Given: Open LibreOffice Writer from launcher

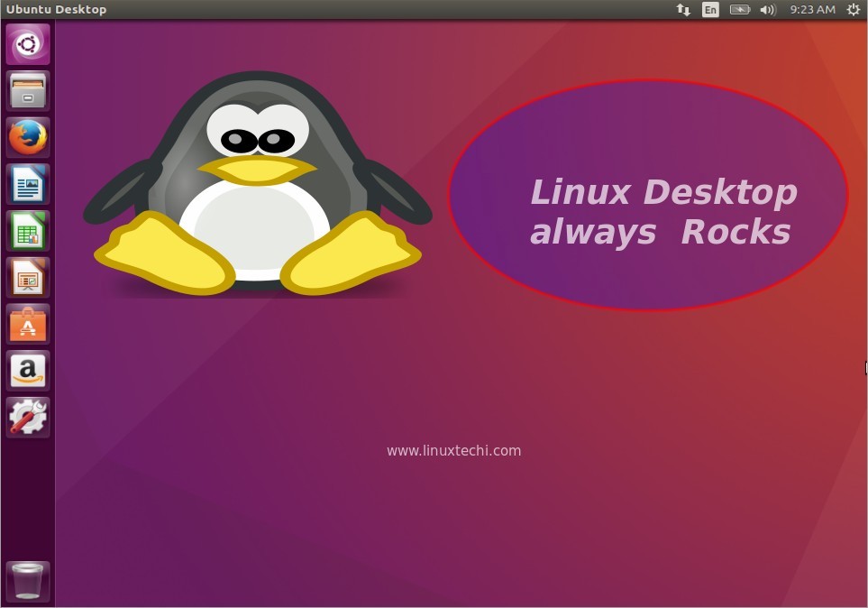Looking at the screenshot, I should coord(28,184).
